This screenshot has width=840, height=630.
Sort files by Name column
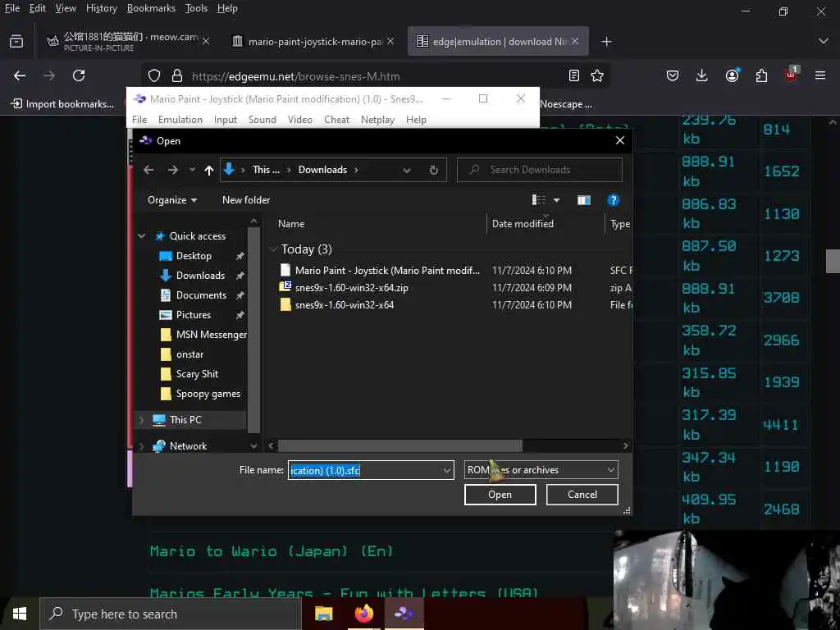[x=291, y=224]
